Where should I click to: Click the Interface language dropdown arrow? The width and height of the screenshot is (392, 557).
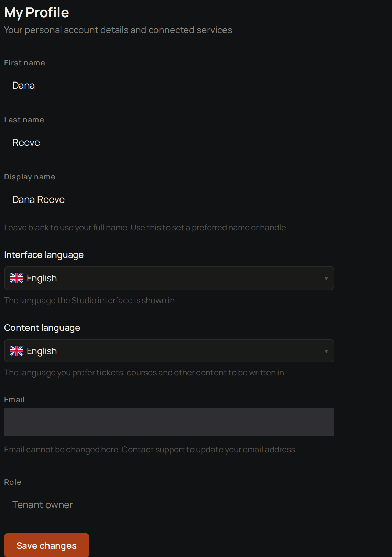pos(326,278)
